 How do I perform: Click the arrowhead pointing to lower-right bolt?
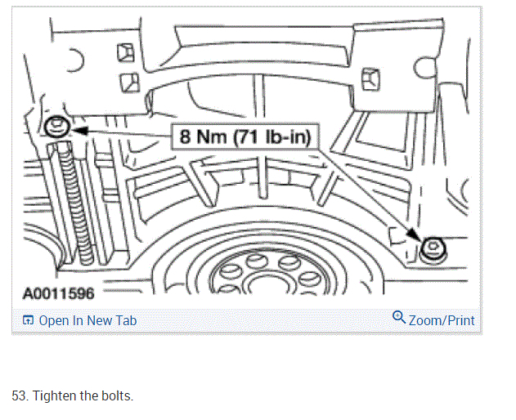[413, 234]
